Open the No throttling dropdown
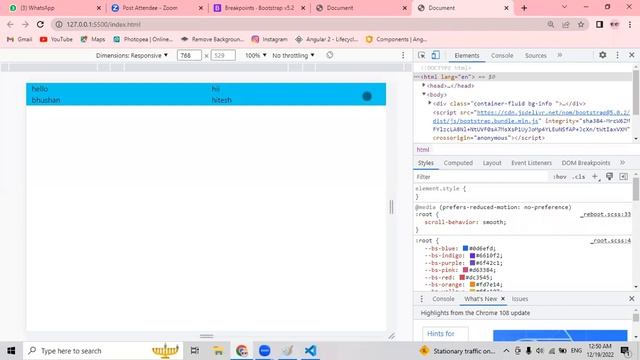Image resolution: width=640 pixels, height=360 pixels. pos(293,55)
